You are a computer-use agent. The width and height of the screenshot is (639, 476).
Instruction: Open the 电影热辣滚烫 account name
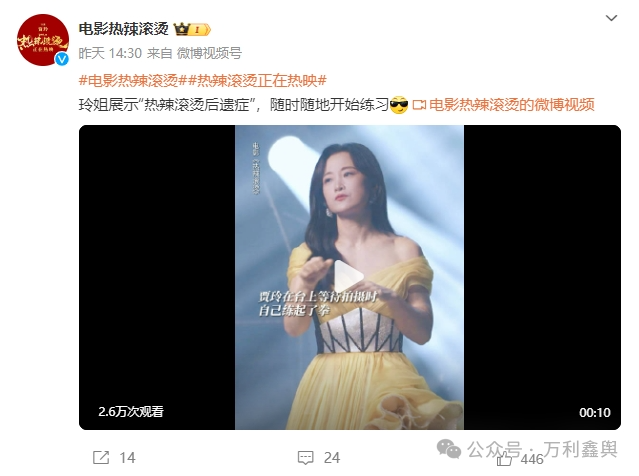point(123,29)
